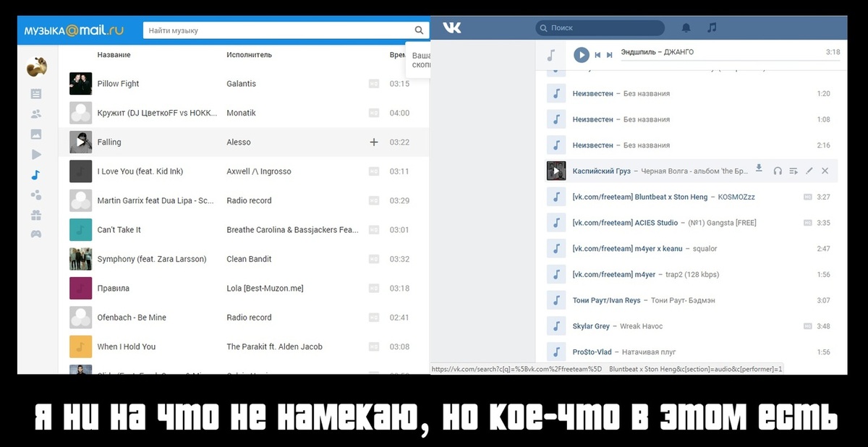Screen dimensions: 868x447
Task: Click the VK logo
Action: 452,27
